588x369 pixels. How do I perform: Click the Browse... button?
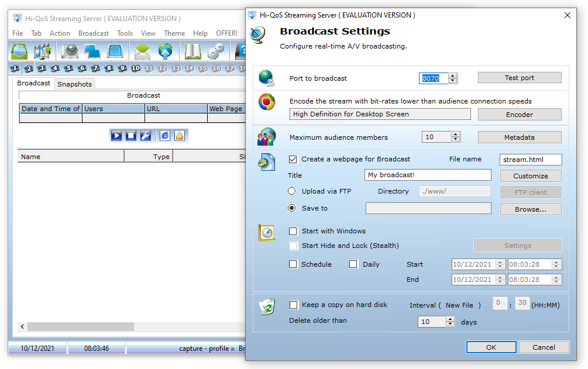[531, 209]
